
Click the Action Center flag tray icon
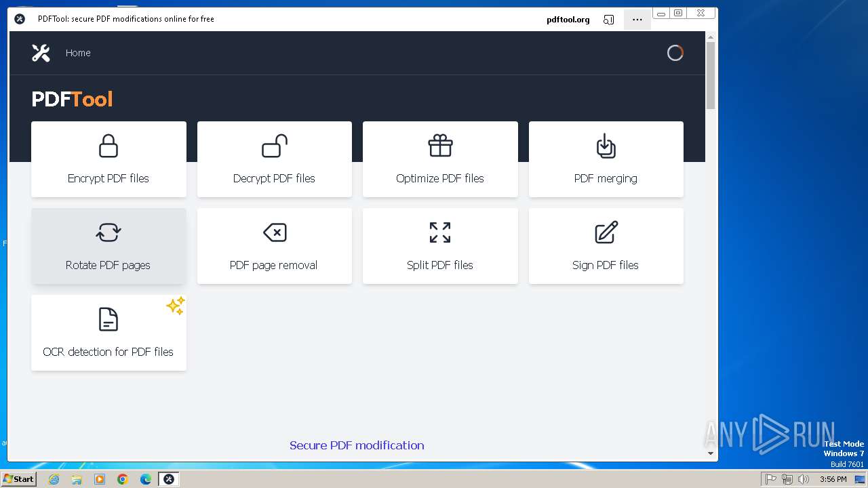(x=771, y=479)
